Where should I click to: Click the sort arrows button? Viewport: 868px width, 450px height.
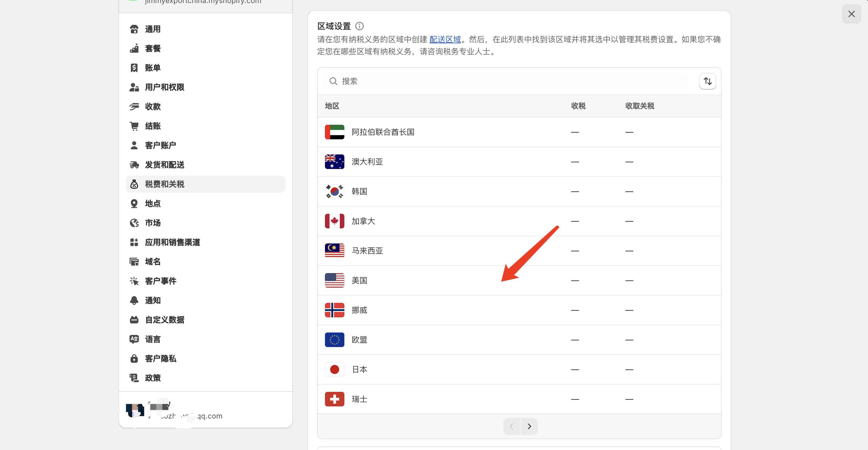click(x=707, y=81)
